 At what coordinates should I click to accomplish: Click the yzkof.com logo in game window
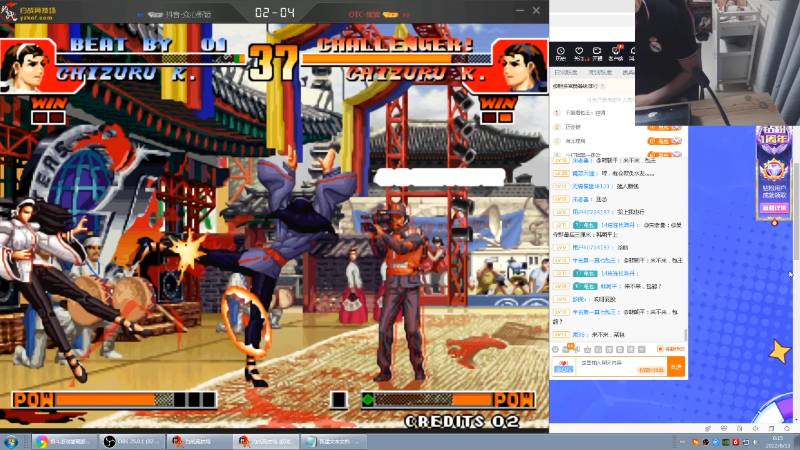[x=29, y=12]
